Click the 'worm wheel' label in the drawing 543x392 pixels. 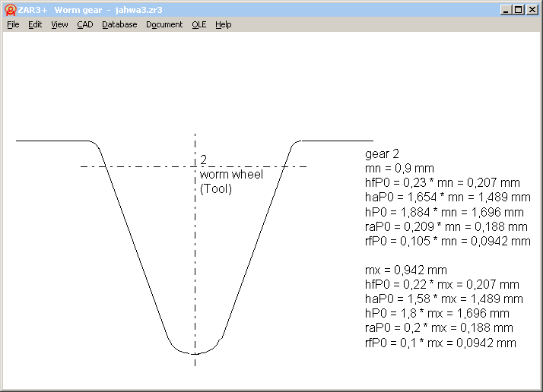tap(231, 175)
